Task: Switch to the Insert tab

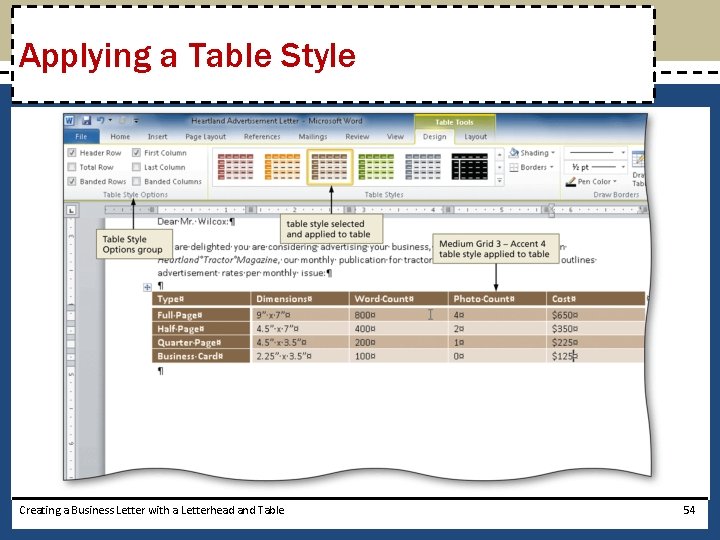Action: [x=158, y=136]
